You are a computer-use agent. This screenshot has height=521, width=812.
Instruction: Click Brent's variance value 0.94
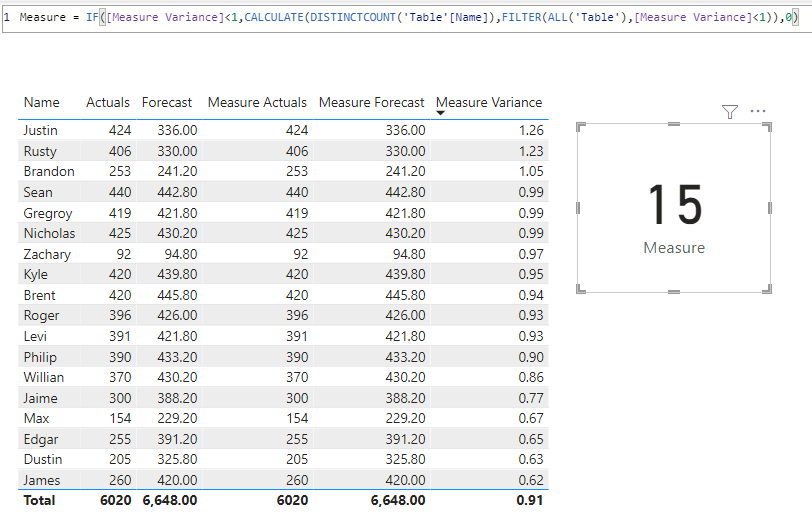531,295
